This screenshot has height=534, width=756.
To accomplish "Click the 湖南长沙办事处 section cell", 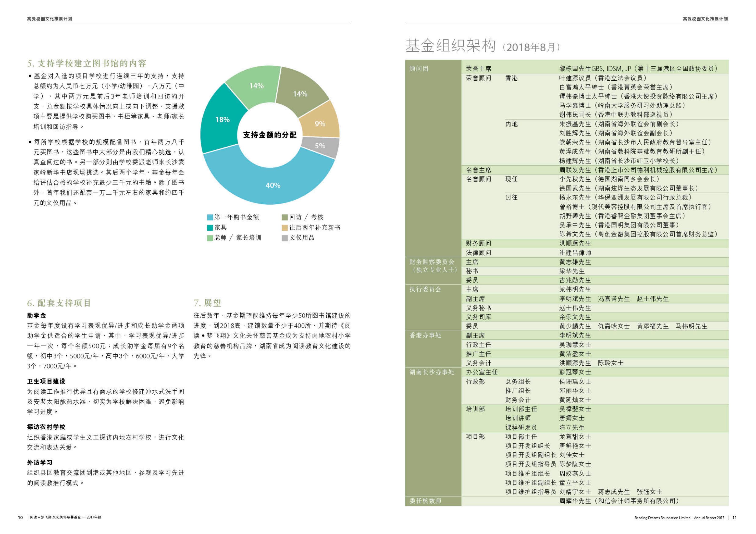I will (432, 372).
